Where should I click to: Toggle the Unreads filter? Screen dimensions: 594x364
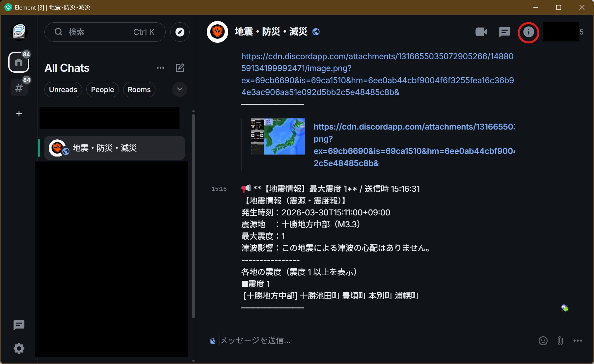[63, 90]
